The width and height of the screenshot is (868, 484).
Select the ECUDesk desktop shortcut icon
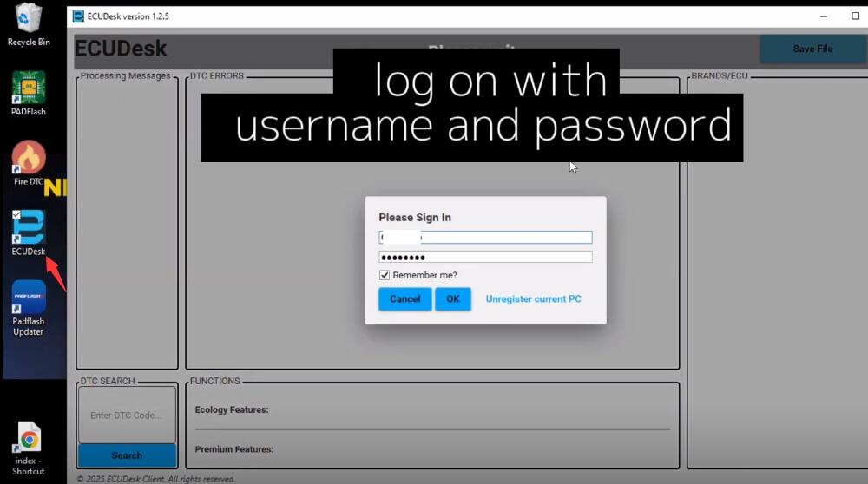pos(29,228)
